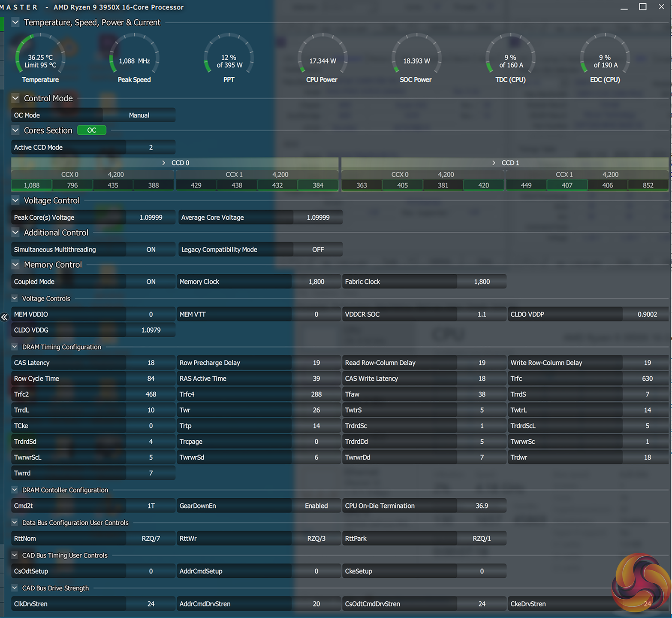This screenshot has width=672, height=618.
Task: Open the RttPark RZQ/1 selector
Action: coord(482,538)
